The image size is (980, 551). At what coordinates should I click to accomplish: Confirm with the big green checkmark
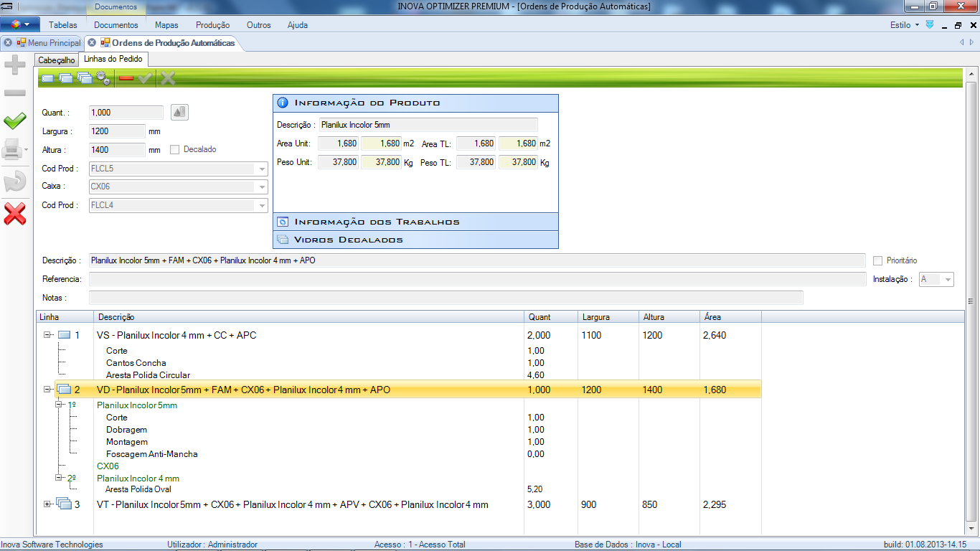15,121
